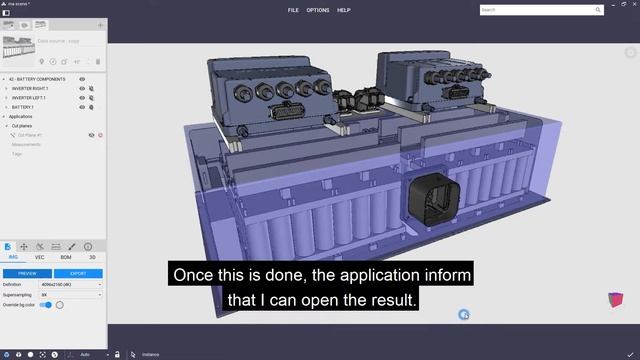Select the Measurements tree item
Viewport: 640px width, 360px height.
tap(26, 144)
